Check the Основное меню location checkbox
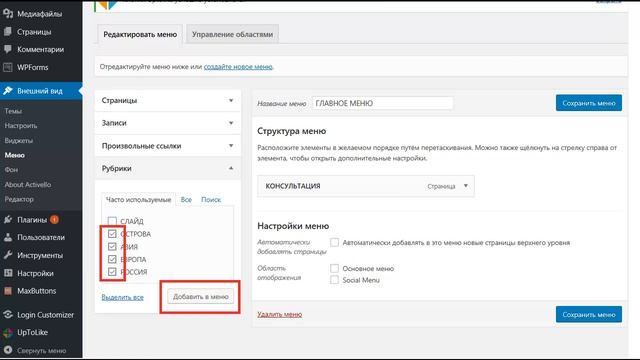The image size is (640, 360). point(334,268)
